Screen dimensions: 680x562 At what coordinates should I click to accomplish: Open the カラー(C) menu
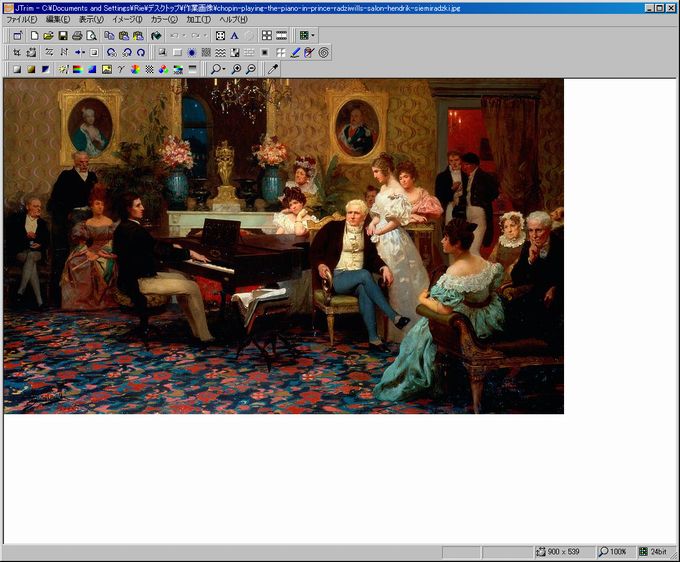[x=164, y=19]
